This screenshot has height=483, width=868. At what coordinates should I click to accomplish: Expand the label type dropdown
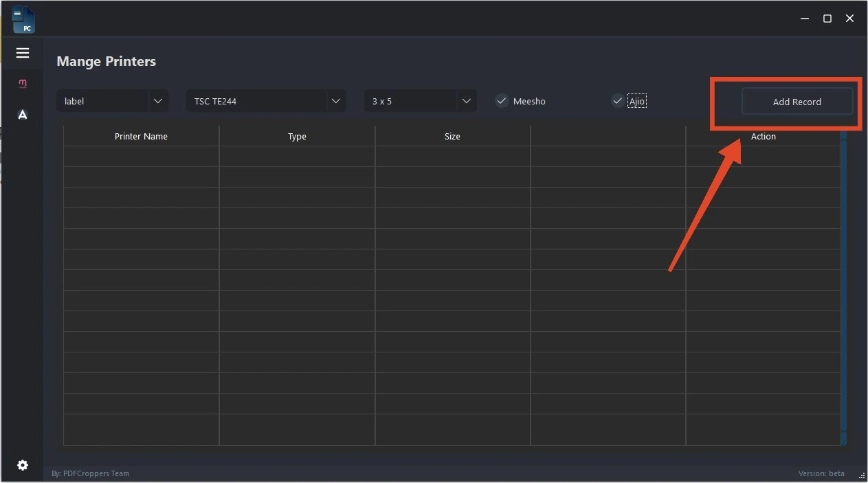click(x=157, y=101)
